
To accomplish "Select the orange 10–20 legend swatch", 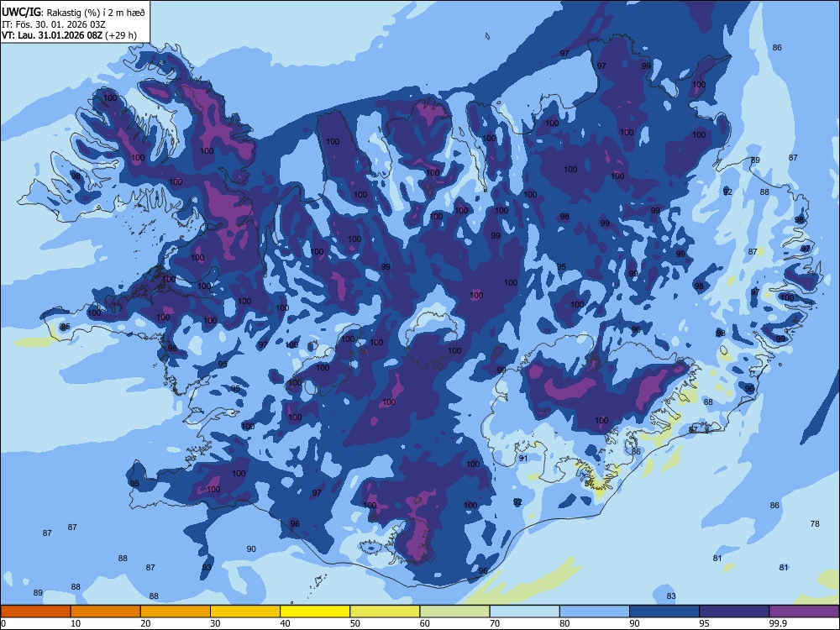I will pyautogui.click(x=106, y=612).
